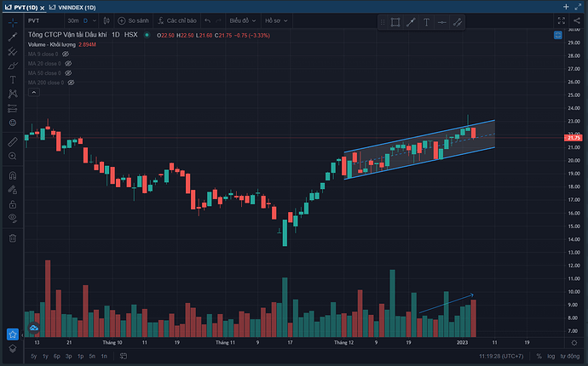Toggle visibility of MA 50 indicator
588x366 pixels.
point(68,73)
